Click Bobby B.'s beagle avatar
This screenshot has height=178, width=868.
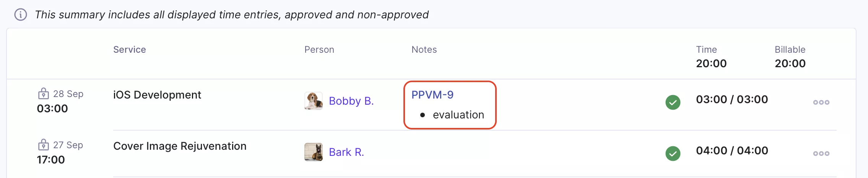(x=314, y=101)
